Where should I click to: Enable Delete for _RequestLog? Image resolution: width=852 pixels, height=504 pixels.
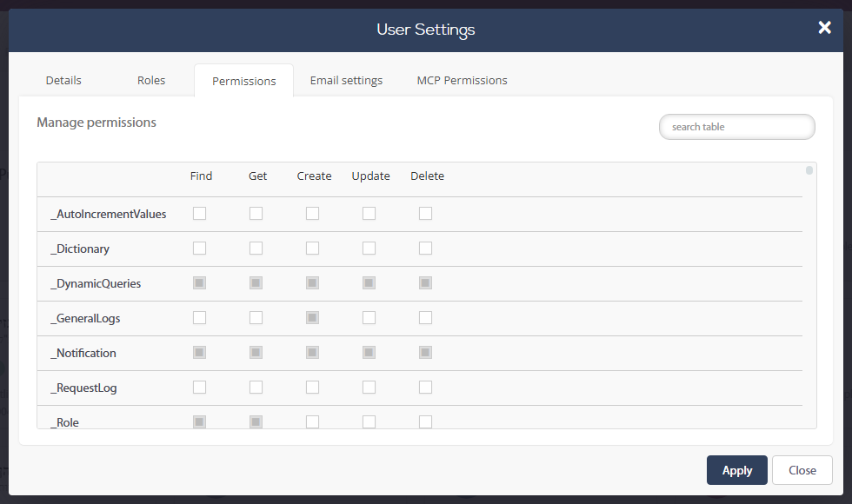coord(425,388)
